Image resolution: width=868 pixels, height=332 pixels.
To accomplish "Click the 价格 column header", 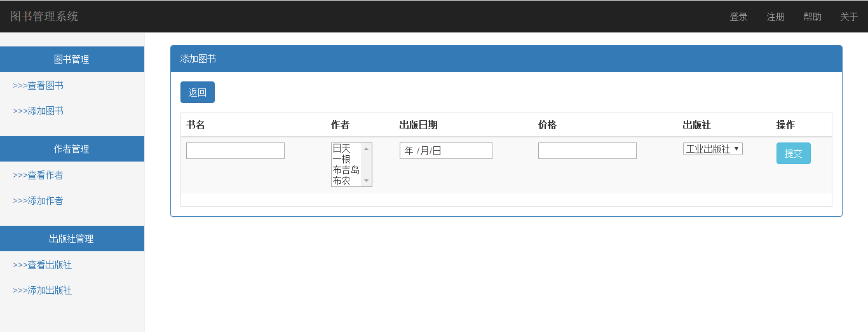I will click(x=547, y=125).
